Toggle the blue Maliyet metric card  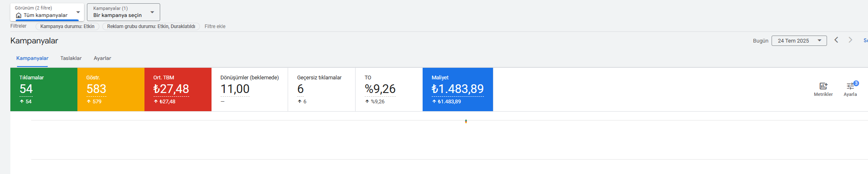[458, 90]
